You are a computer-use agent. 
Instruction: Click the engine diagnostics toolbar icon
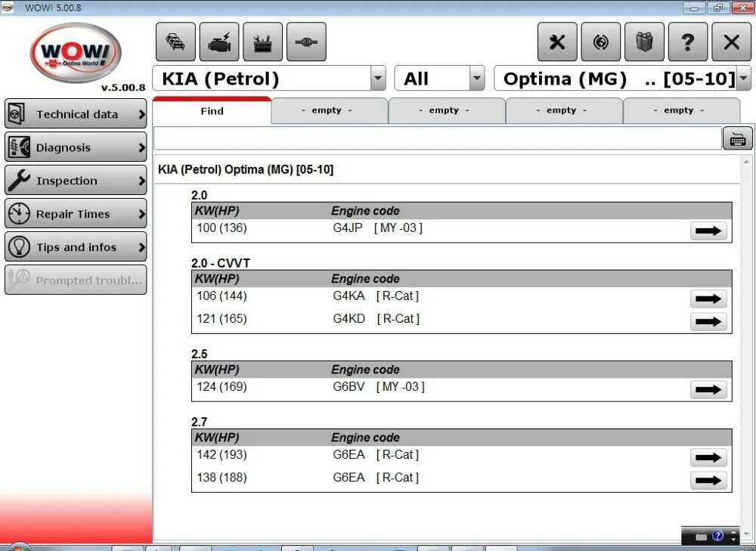click(x=219, y=42)
